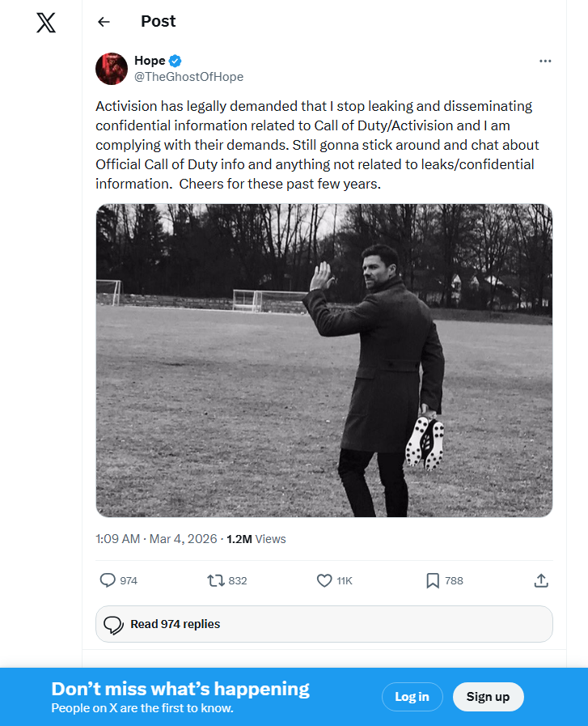Click the 1.2M Views count
This screenshot has width=588, height=726.
[x=256, y=539]
